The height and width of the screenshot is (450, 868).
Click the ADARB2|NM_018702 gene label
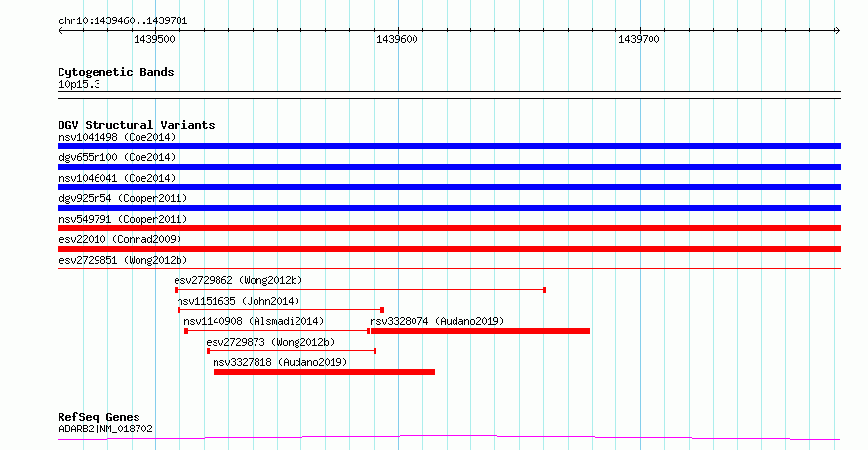[x=105, y=429]
